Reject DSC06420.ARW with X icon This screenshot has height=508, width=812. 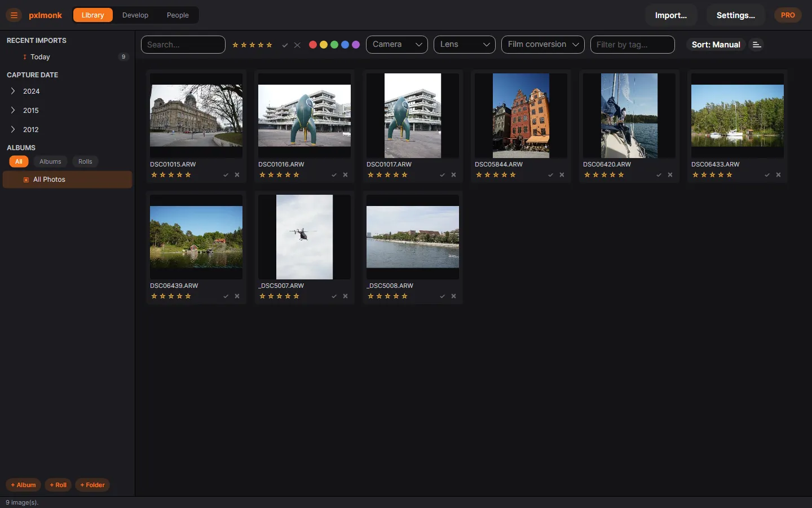click(670, 175)
